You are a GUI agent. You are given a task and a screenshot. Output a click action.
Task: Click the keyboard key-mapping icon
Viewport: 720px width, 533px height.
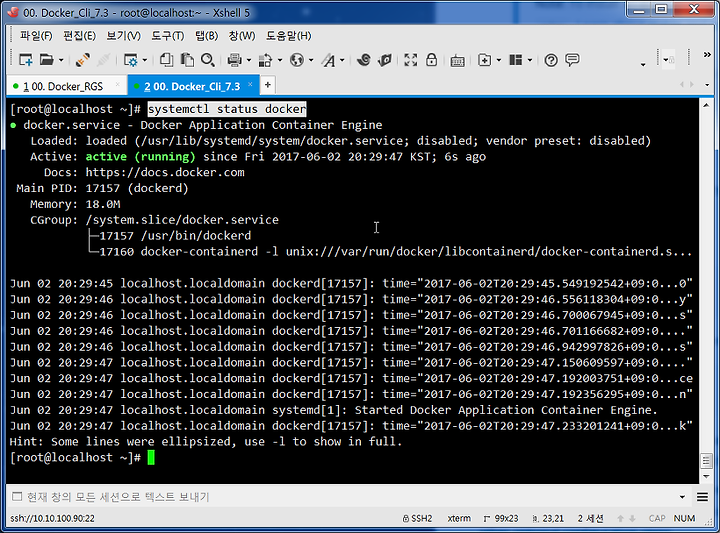point(457,61)
